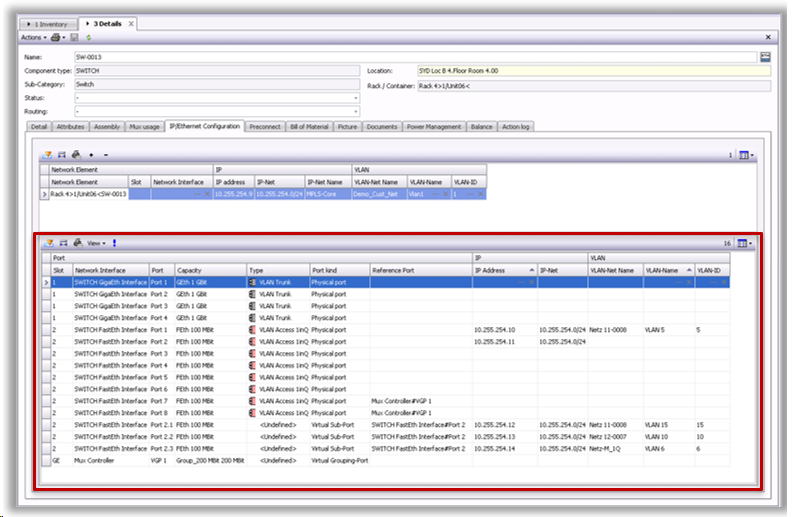Click the MPLS-Core IP-Net Name cell
This screenshot has height=517, width=792.
click(328, 194)
